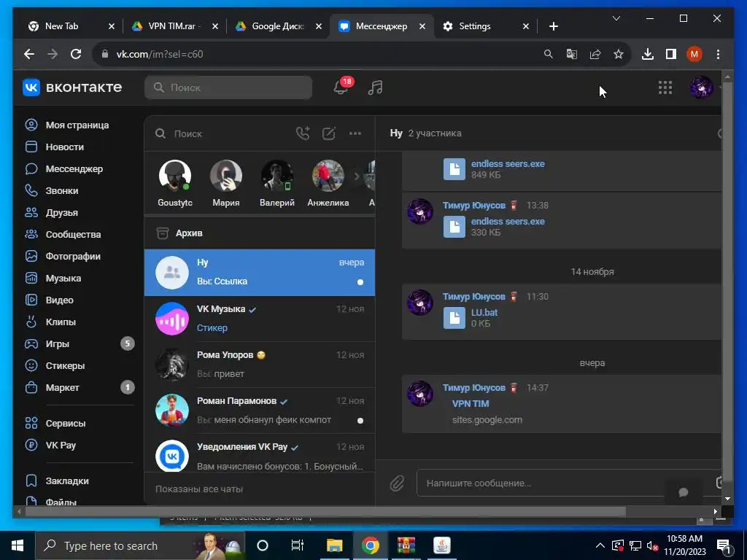Open File Explorer from taskbar

334,545
